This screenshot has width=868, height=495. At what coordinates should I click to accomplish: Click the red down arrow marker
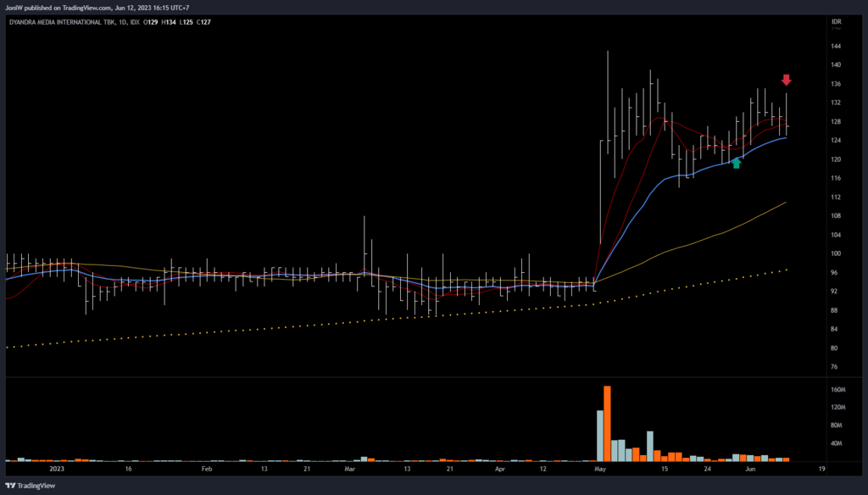click(x=787, y=80)
